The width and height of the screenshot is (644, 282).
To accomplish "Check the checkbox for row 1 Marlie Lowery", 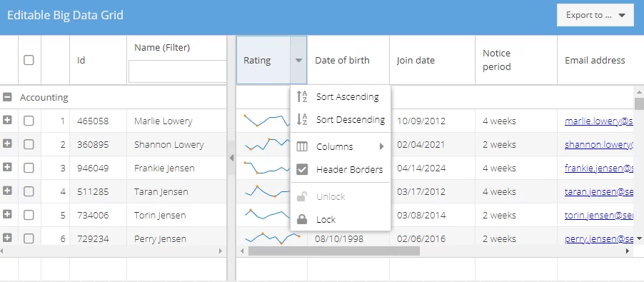I will tap(29, 121).
